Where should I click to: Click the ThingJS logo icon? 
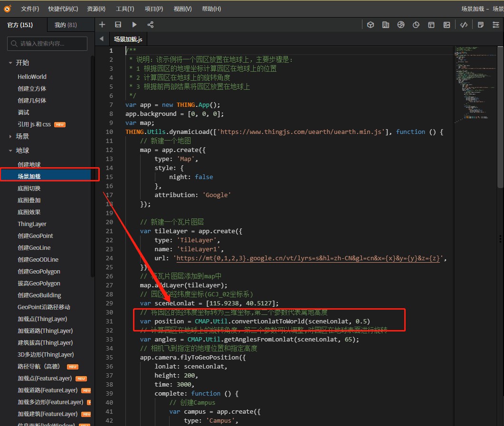pos(7,9)
